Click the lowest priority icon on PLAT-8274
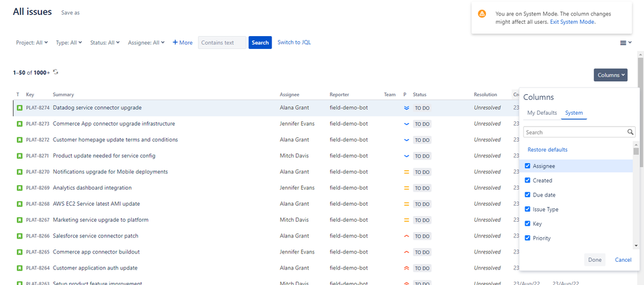 pyautogui.click(x=406, y=108)
